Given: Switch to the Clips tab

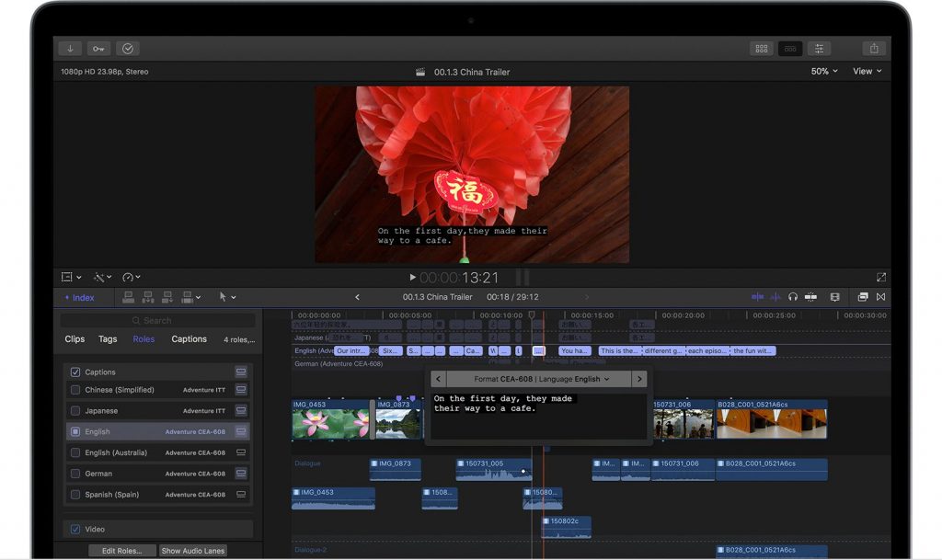Looking at the screenshot, I should (x=75, y=339).
